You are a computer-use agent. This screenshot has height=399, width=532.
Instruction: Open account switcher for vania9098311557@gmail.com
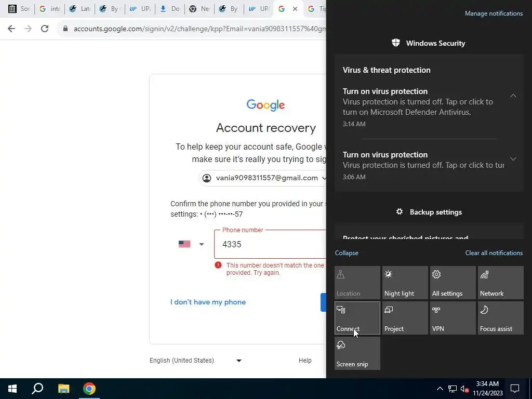point(262,178)
